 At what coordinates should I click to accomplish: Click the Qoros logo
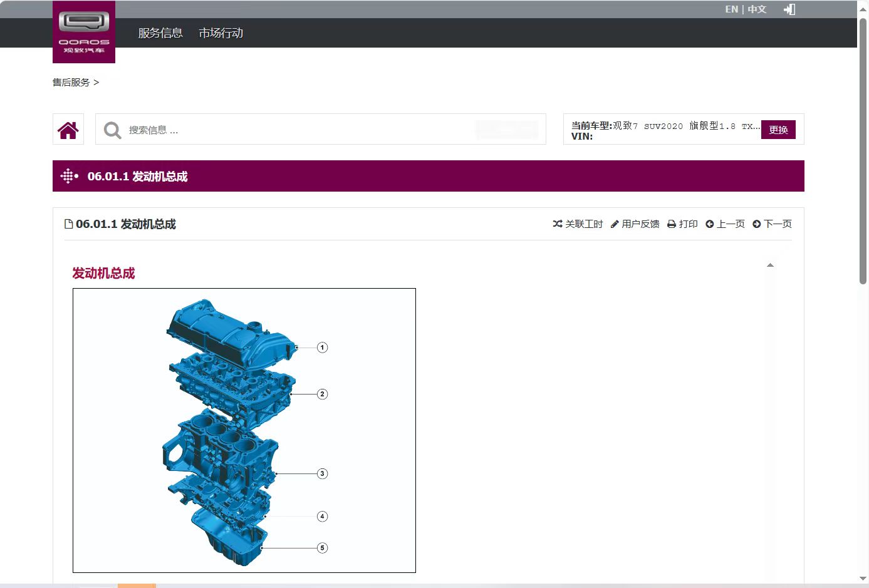click(x=84, y=31)
